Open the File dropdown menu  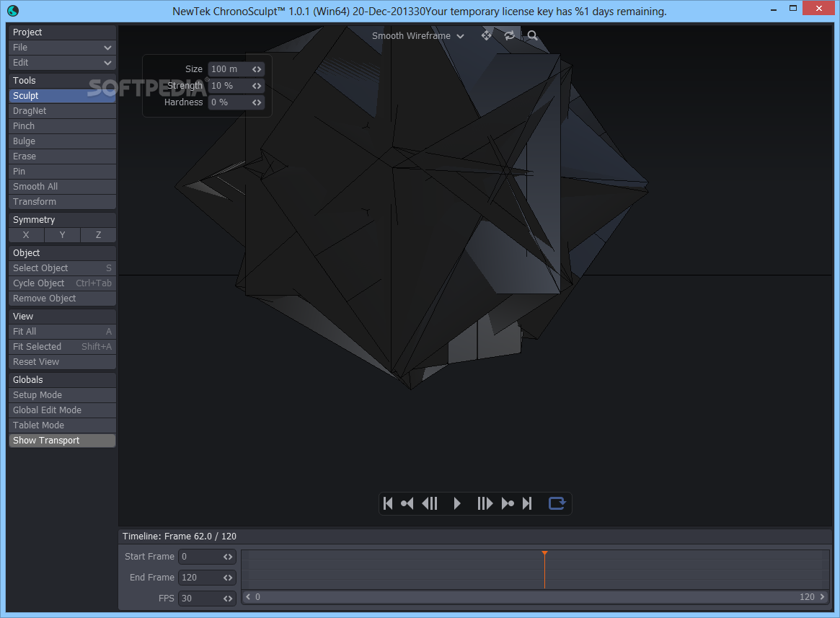click(62, 47)
